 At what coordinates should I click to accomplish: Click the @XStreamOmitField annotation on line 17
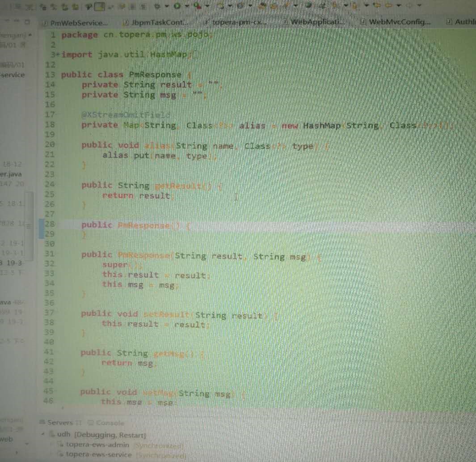pyautogui.click(x=126, y=115)
